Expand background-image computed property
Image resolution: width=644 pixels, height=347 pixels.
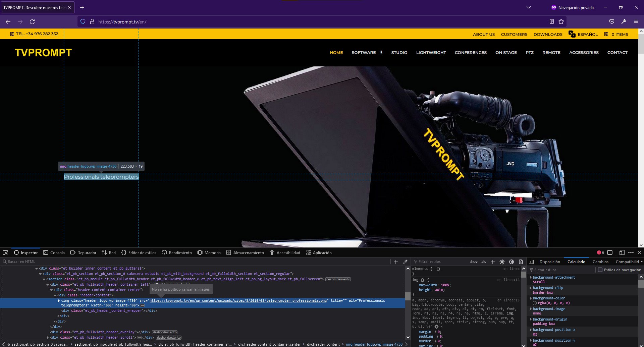[x=531, y=309]
